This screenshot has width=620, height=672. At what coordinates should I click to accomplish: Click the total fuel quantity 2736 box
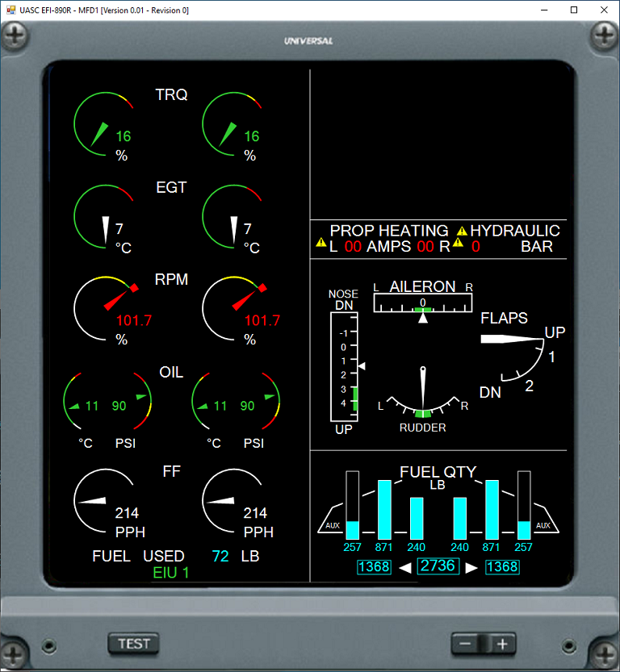[x=438, y=566]
